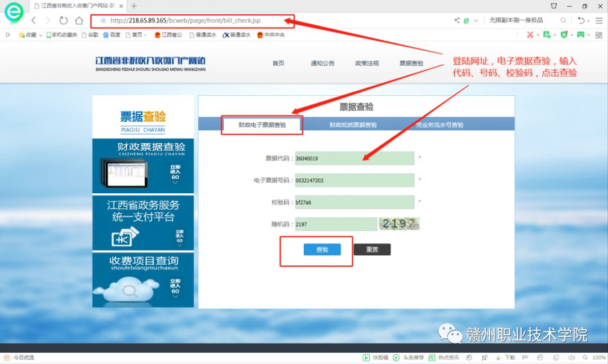The height and width of the screenshot is (364, 608).
Task: Click the 快剪辑 icon in status bar
Action: 366,358
